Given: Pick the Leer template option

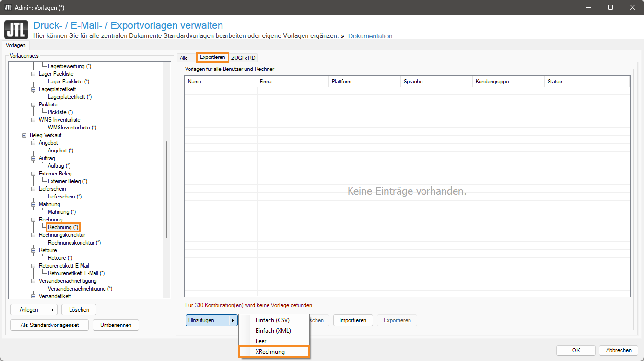Looking at the screenshot, I should coord(261,341).
